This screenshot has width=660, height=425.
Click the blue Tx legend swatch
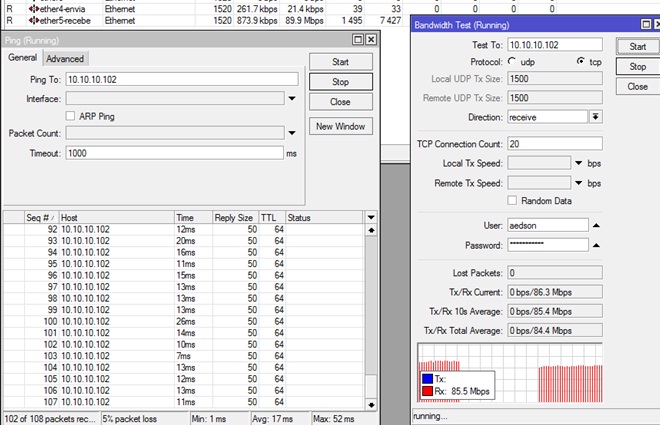click(x=427, y=378)
